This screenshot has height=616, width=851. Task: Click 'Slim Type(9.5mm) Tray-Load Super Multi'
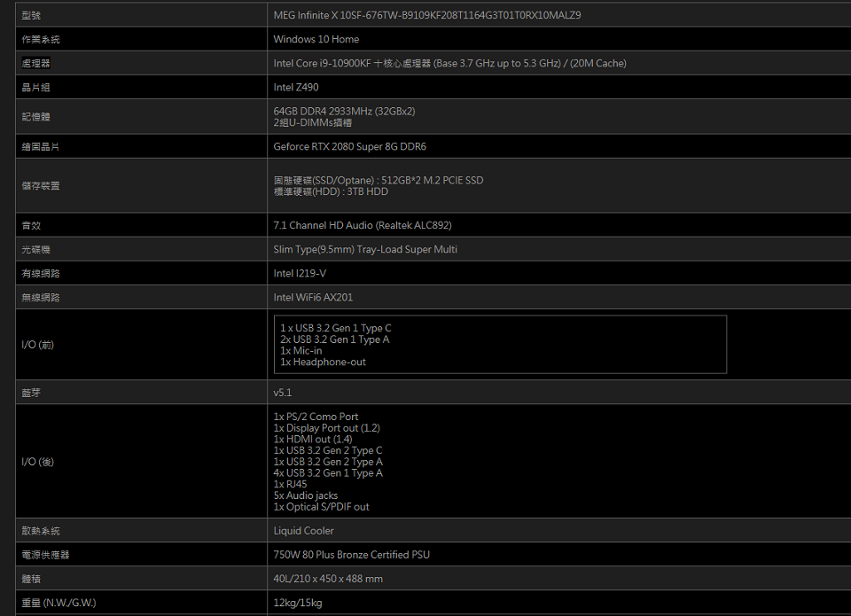tap(364, 249)
